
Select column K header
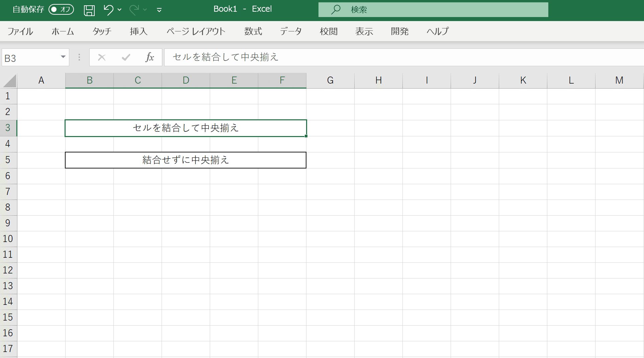[523, 81]
